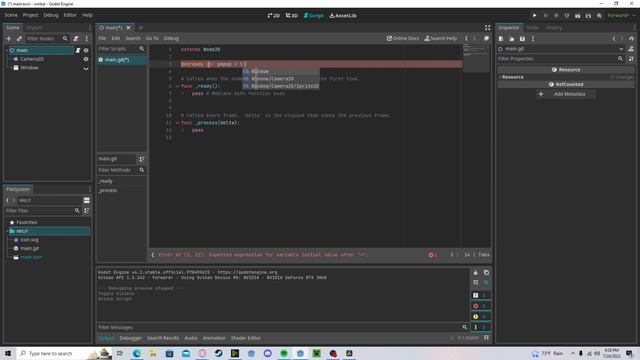Open the Project menu

[x=30, y=15]
